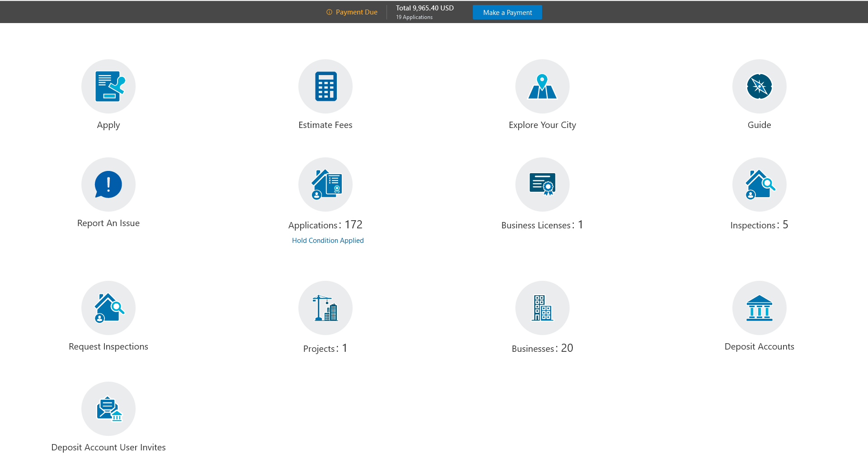Click the Payment Due warning icon

[x=329, y=12]
